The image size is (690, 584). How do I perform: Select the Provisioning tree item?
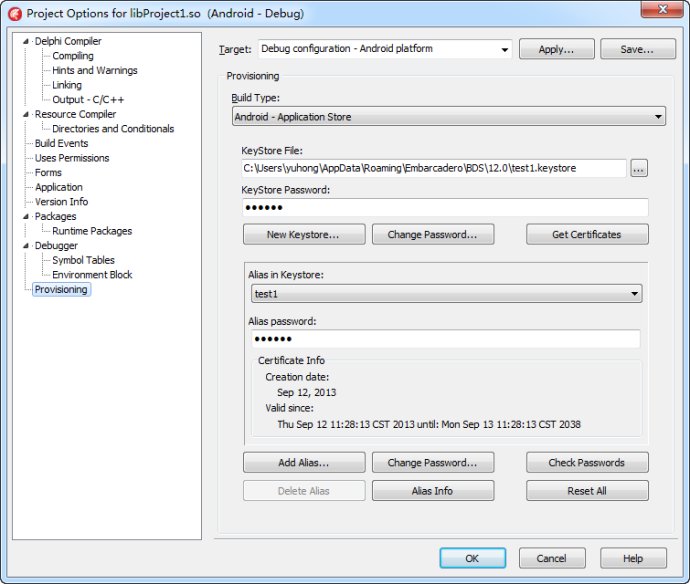pyautogui.click(x=61, y=289)
